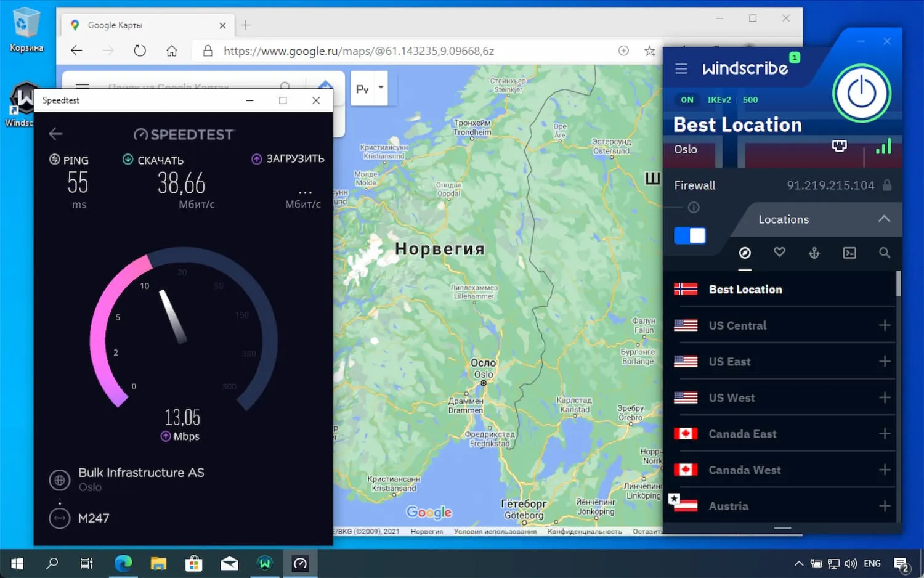924x578 pixels.
Task: Select the Google Карты browser tab
Action: 147,25
